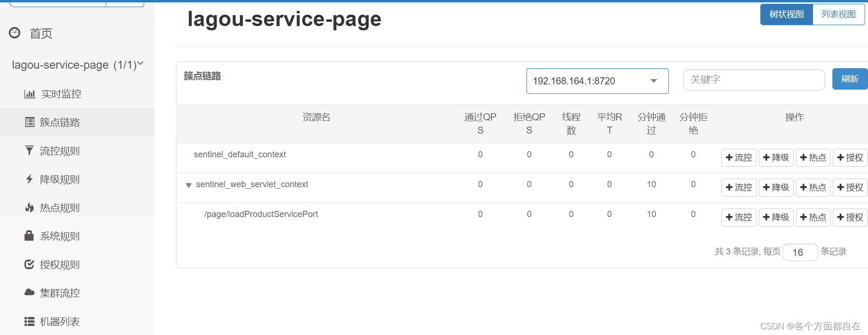Click the 关键字 keyword search field

[x=754, y=80]
